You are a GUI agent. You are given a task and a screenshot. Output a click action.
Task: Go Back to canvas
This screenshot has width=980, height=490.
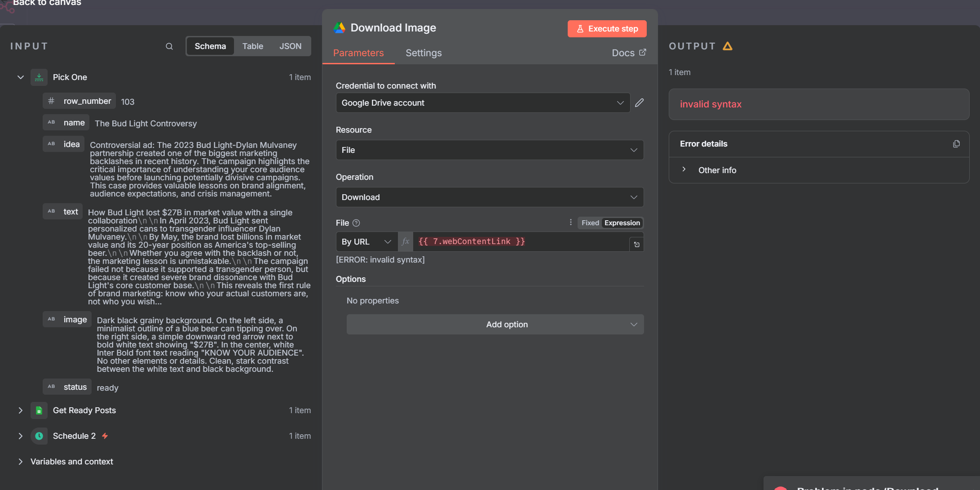pyautogui.click(x=47, y=3)
